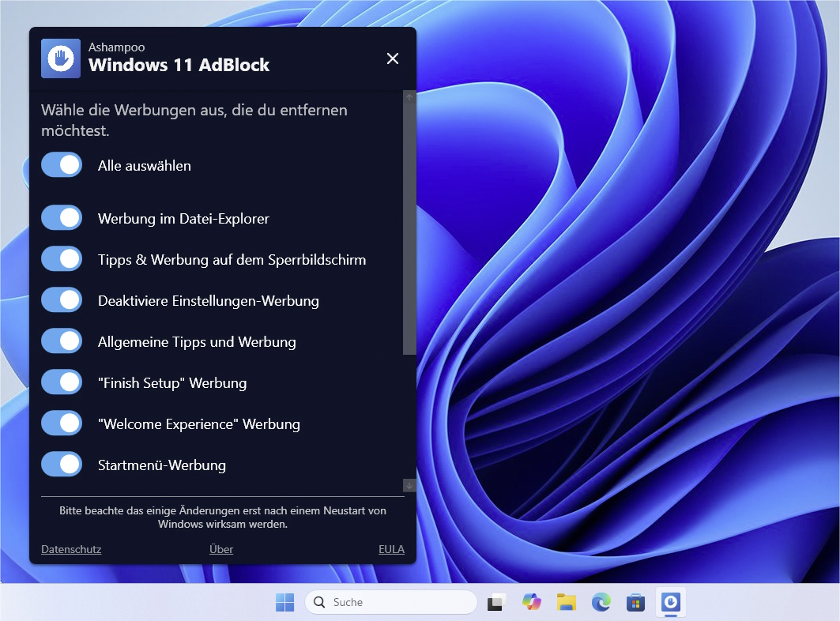Toggle the Alle auswählen switch
Screen dimensions: 840x621
(x=62, y=165)
